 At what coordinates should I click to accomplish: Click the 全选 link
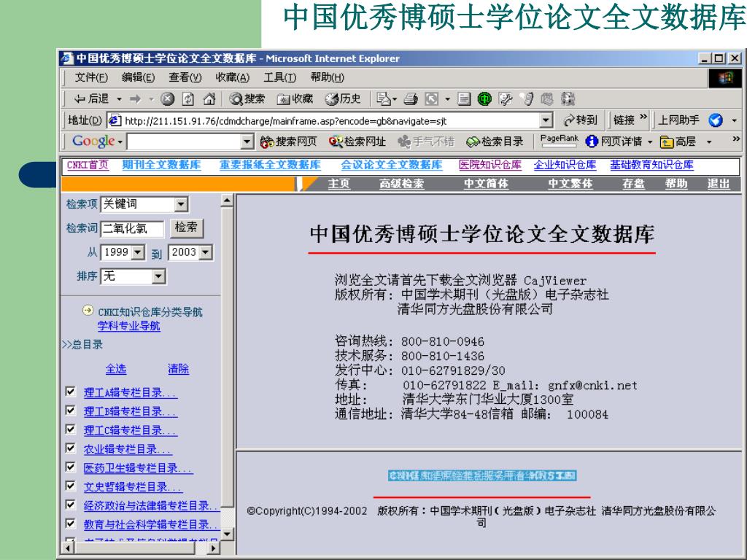tap(116, 369)
